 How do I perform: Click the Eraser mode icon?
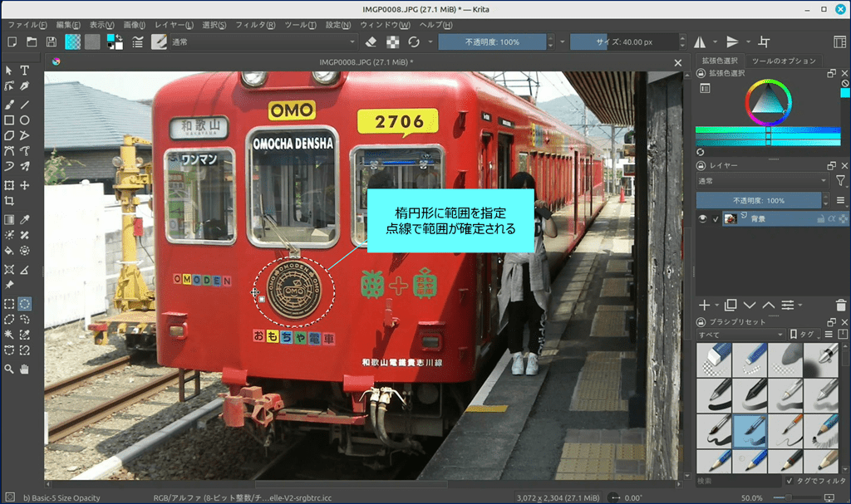pos(371,42)
